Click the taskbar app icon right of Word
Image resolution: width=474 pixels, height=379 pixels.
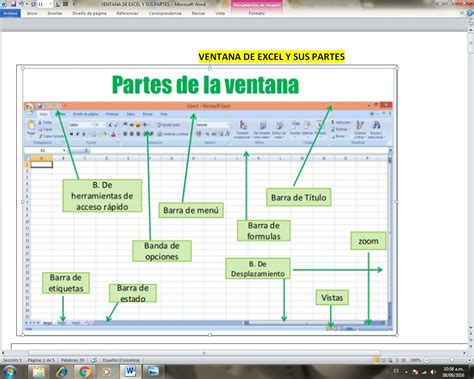click(x=153, y=372)
